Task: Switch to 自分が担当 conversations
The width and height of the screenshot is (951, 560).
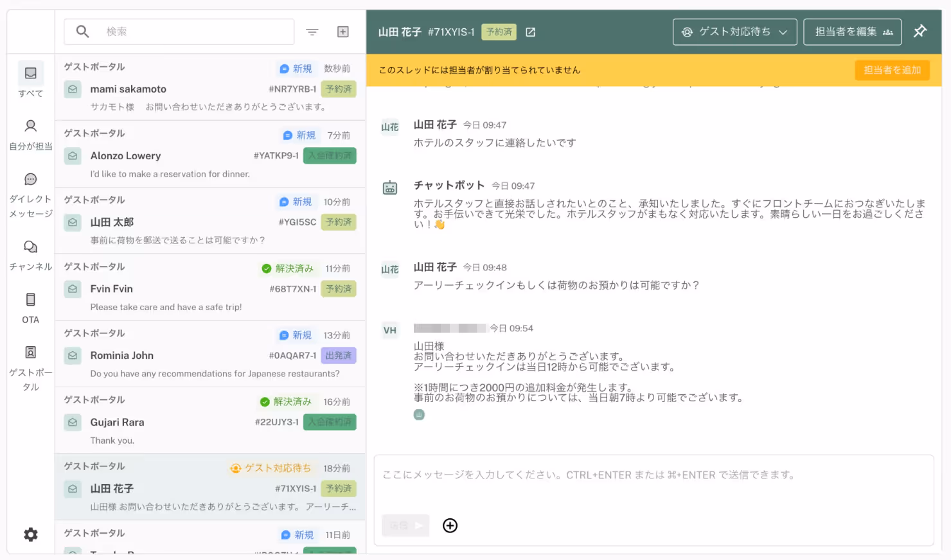Action: [31, 135]
